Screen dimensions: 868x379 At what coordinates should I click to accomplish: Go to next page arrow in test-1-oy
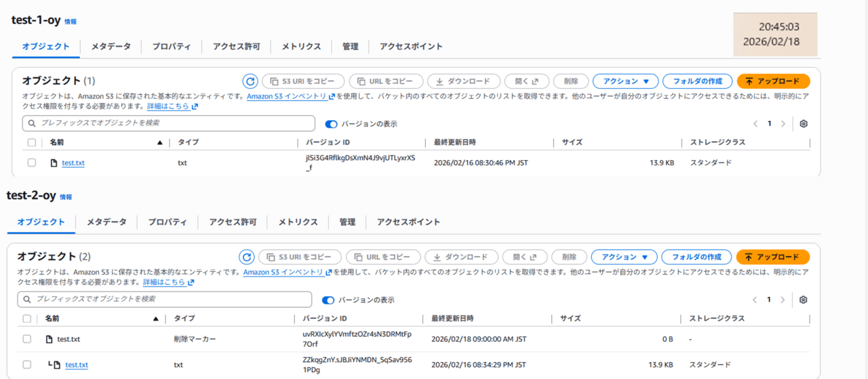pos(783,124)
